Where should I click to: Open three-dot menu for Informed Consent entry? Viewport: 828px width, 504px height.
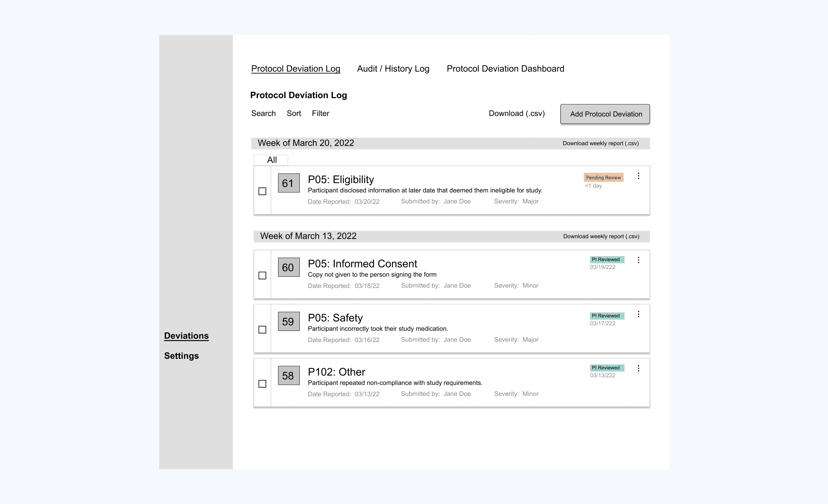[638, 260]
